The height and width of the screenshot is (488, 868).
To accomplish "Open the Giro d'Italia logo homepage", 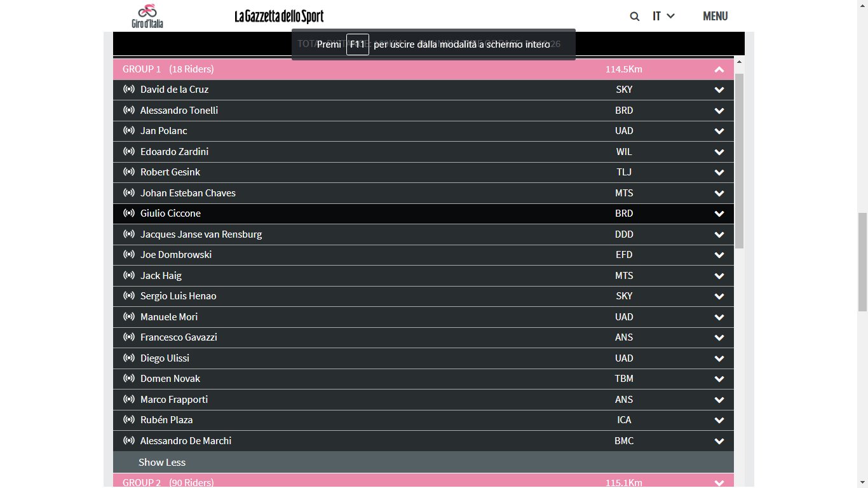I will [147, 16].
